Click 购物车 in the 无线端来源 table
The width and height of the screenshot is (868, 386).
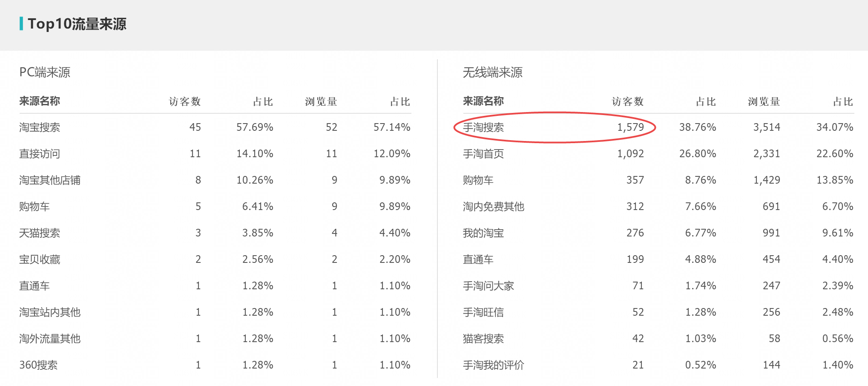click(478, 180)
